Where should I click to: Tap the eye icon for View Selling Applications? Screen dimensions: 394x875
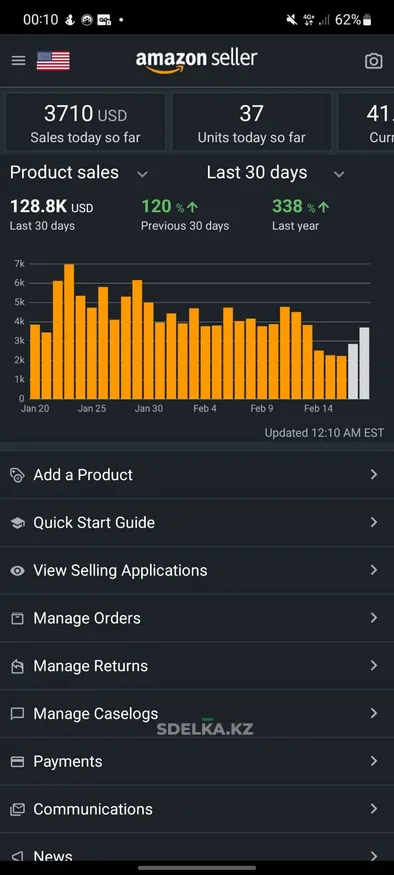[x=17, y=570]
